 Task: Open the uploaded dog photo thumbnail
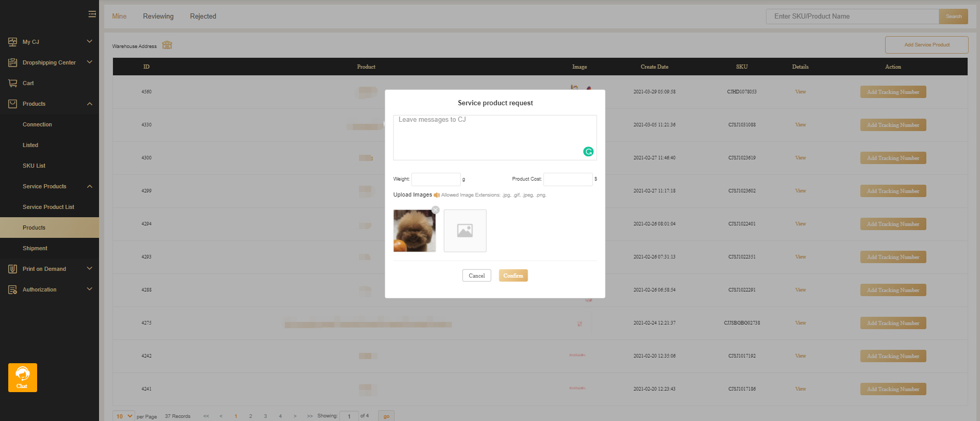pos(414,232)
